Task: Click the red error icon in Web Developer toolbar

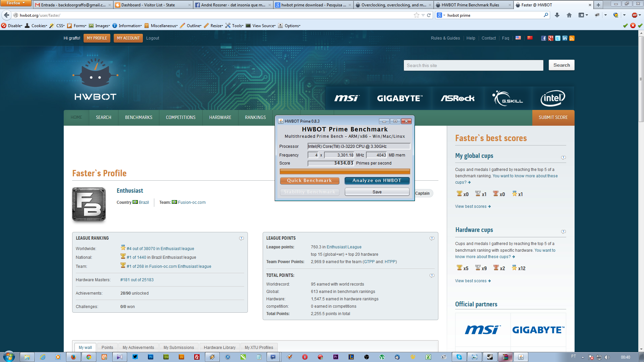Action: pyautogui.click(x=633, y=25)
